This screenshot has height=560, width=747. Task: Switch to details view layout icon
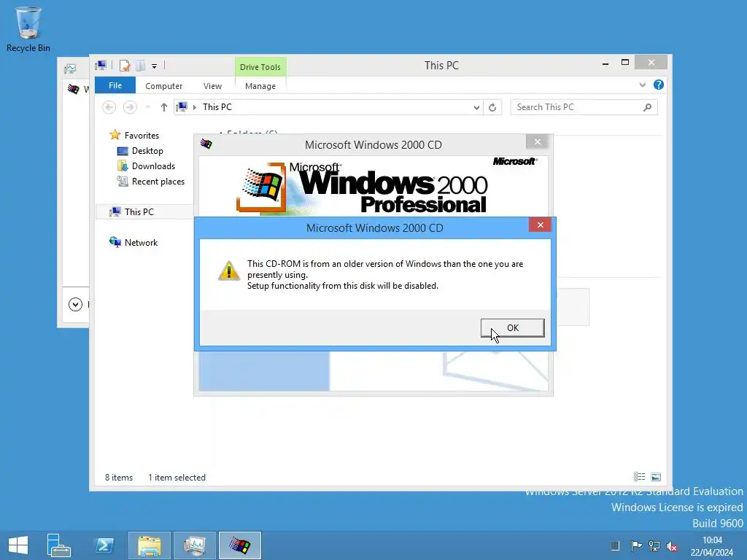coord(639,477)
